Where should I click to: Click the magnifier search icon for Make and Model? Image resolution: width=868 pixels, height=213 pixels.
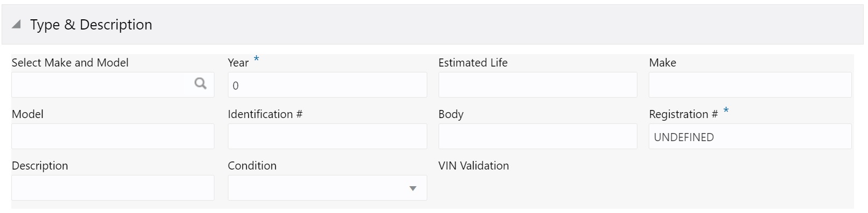[x=200, y=84]
